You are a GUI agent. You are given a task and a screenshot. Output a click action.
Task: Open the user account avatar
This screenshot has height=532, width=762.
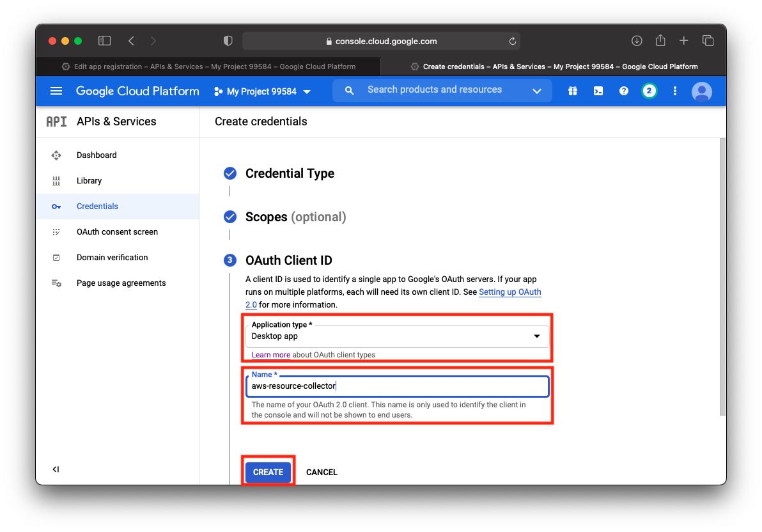701,91
